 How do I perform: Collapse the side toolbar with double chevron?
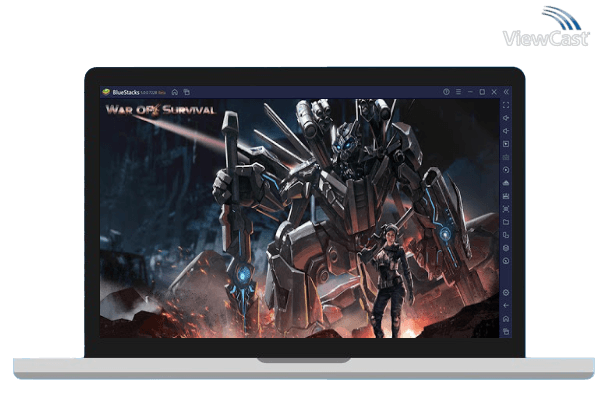[506, 92]
